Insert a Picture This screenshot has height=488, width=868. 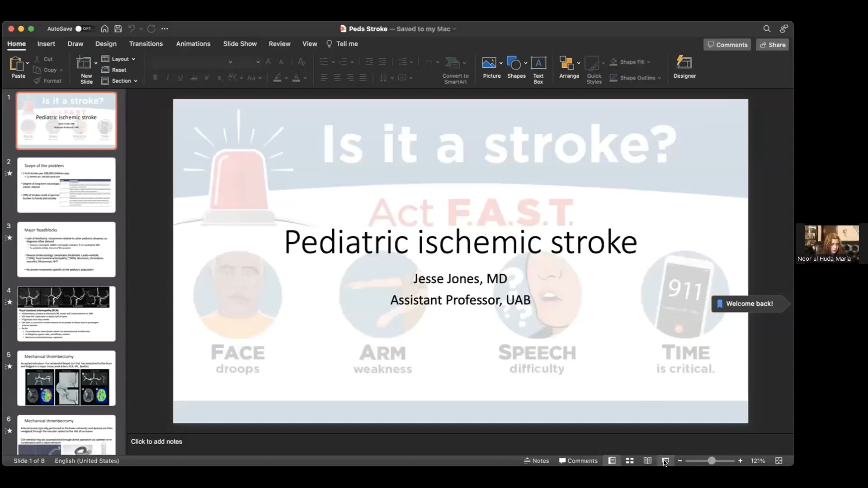click(x=491, y=68)
